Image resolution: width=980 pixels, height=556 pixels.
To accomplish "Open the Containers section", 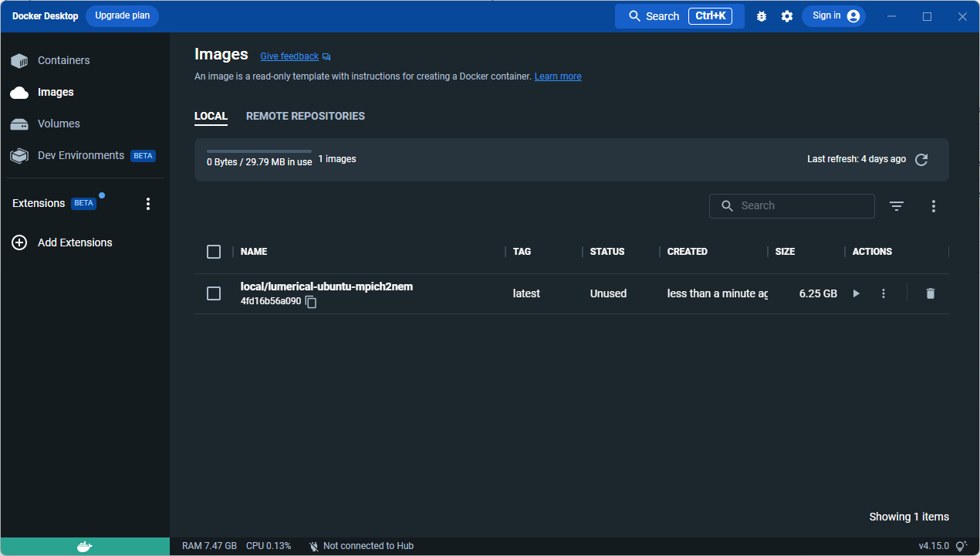I will pos(63,60).
